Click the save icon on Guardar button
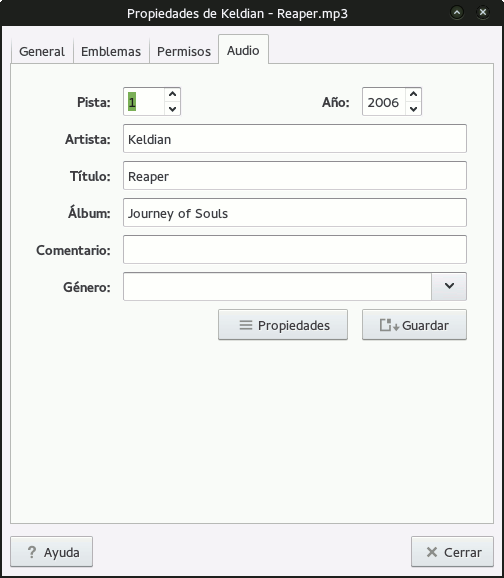Image resolution: width=504 pixels, height=578 pixels. tap(389, 325)
